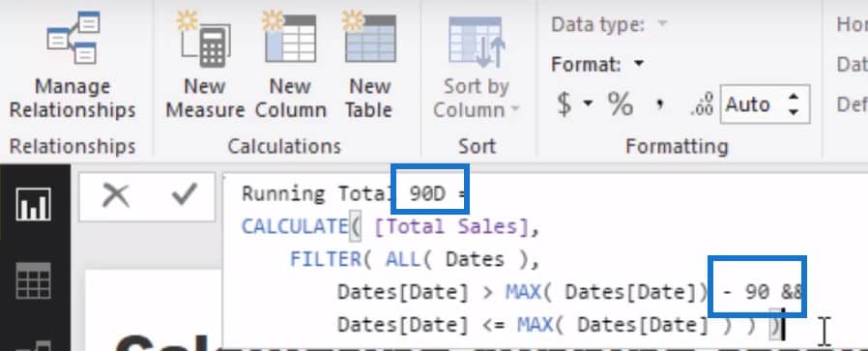Commit the formula with checkmark
Viewport: 868px width, 351px height.
click(184, 194)
